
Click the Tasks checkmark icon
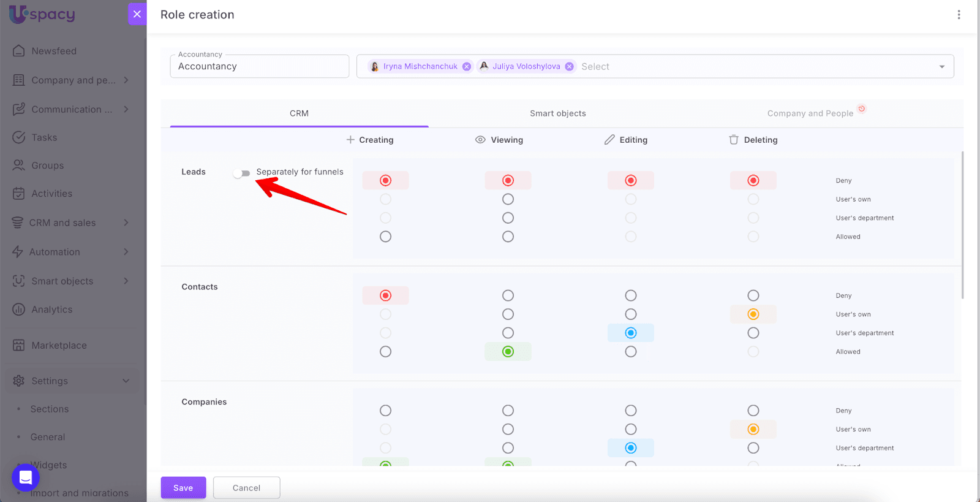(19, 137)
